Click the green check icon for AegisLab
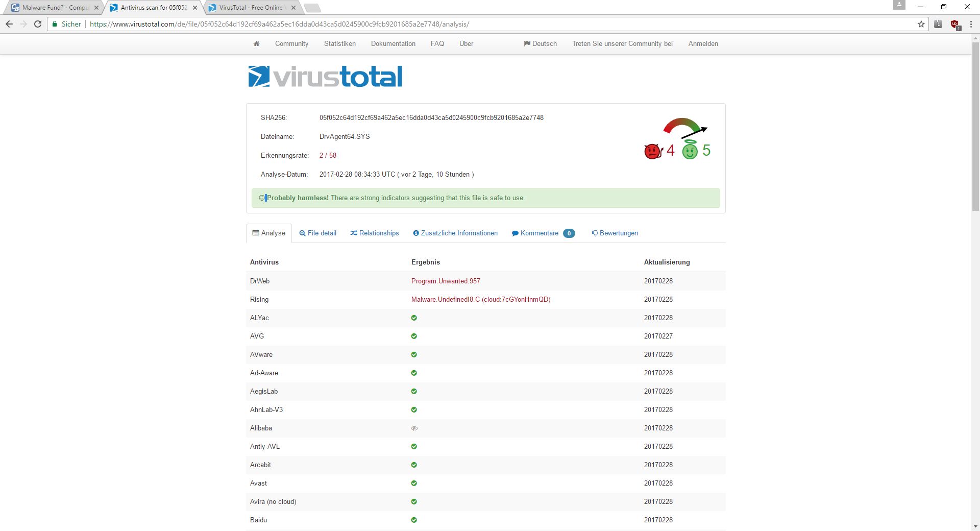 (x=414, y=391)
